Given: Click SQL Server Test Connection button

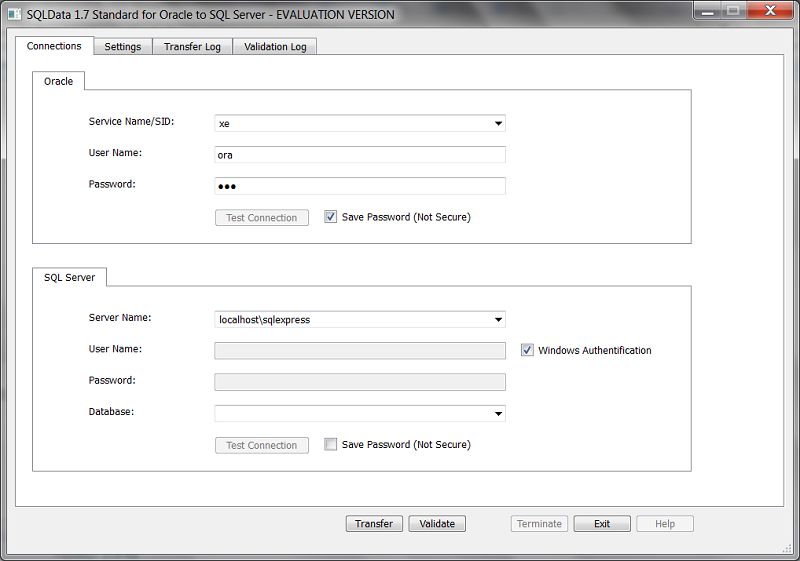Looking at the screenshot, I should (262, 445).
